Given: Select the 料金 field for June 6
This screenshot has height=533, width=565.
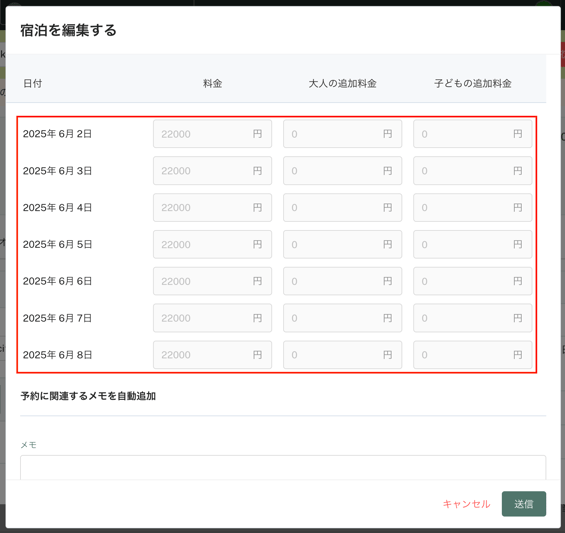Looking at the screenshot, I should 212,281.
